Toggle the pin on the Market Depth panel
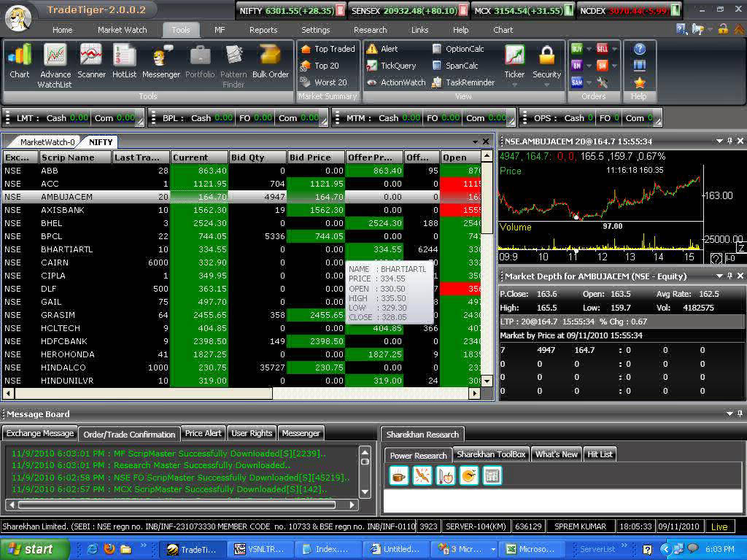The image size is (747, 560). pos(729,276)
